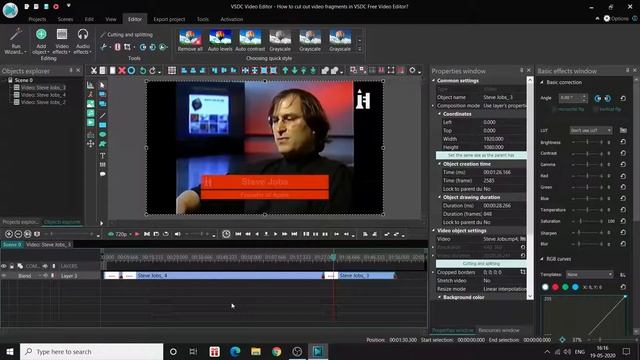
Task: Click the green move down arrow
Action: (294, 71)
